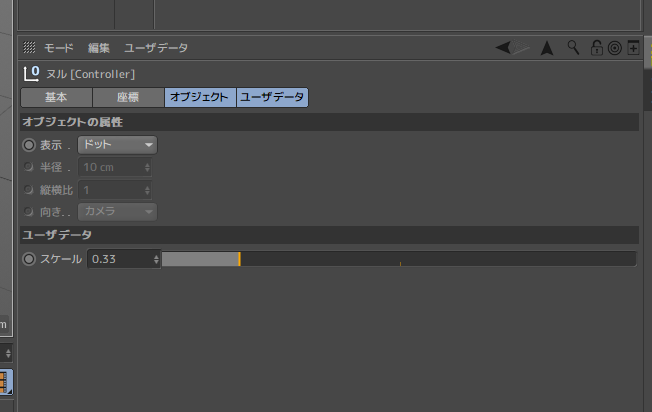652x412 pixels.
Task: Click the stepper arrows at the left edge
Action: pos(7,353)
